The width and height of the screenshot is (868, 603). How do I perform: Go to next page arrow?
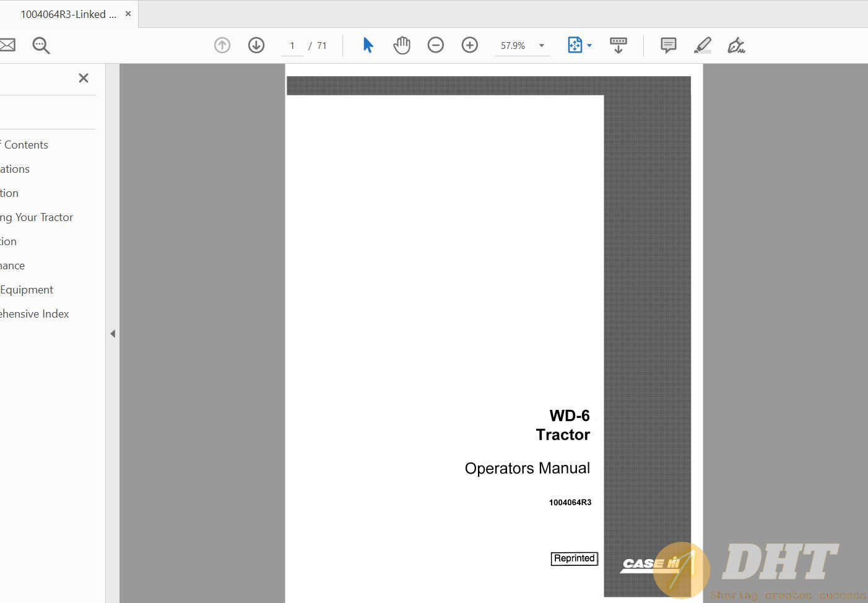[x=256, y=45]
